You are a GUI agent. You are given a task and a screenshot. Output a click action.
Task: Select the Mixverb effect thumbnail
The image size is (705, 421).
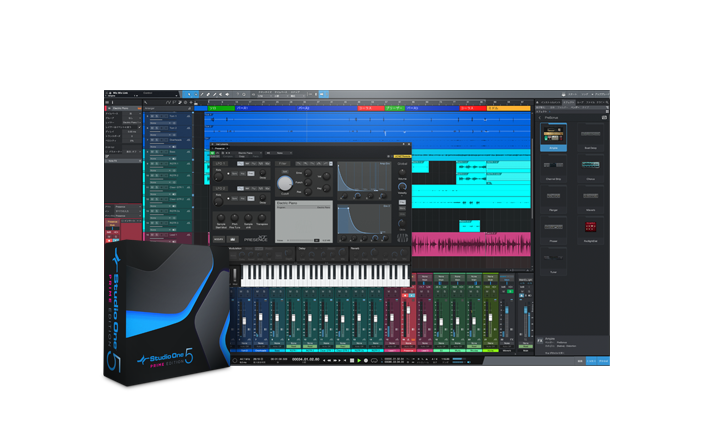(590, 198)
